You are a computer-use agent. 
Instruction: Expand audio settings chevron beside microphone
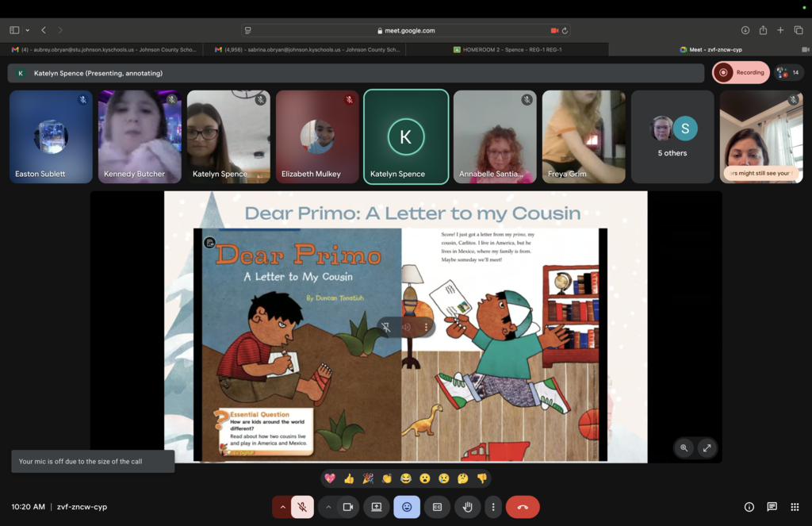pyautogui.click(x=282, y=507)
